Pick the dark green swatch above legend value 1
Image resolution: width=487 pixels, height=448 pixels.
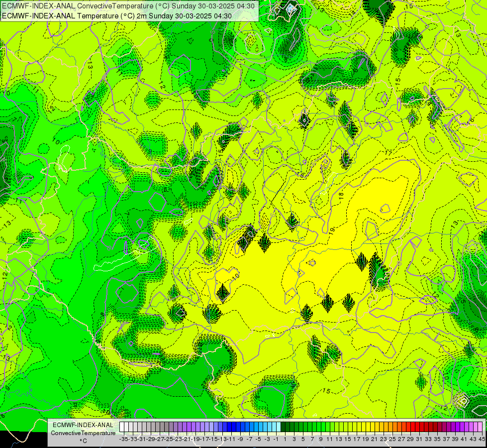pos(283,427)
